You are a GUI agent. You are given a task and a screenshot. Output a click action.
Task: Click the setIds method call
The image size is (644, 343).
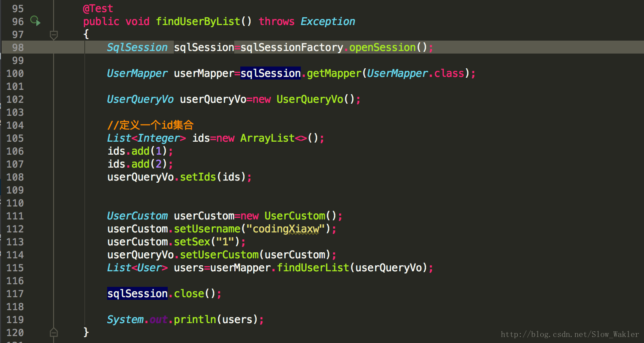point(198,177)
